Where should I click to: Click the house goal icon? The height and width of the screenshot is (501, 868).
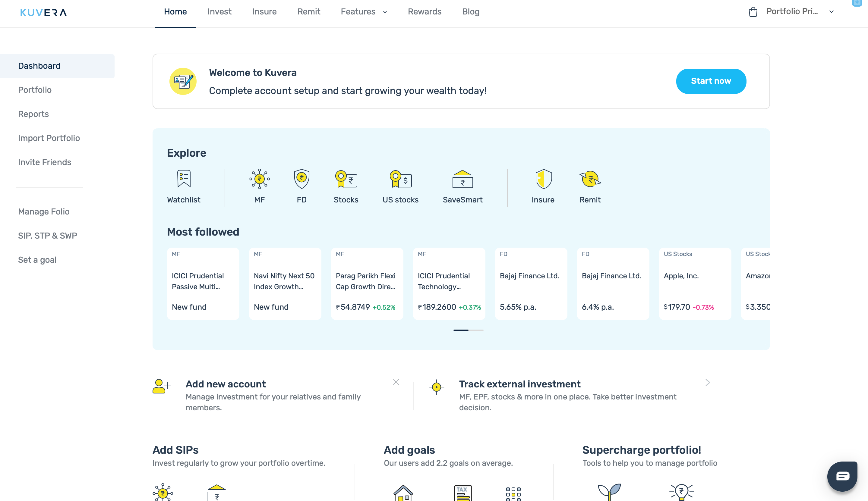403,493
